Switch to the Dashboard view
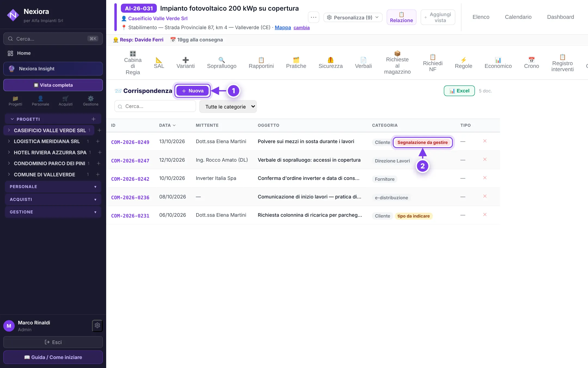 [561, 17]
